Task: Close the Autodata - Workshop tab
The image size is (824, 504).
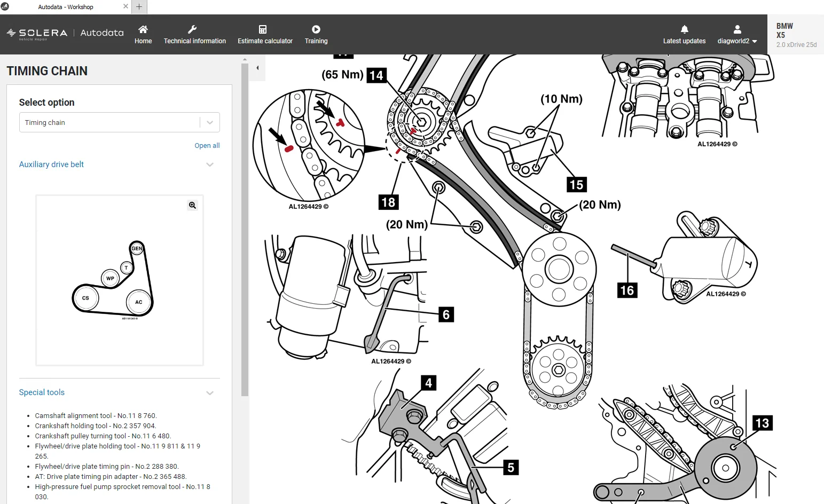Action: click(x=125, y=6)
